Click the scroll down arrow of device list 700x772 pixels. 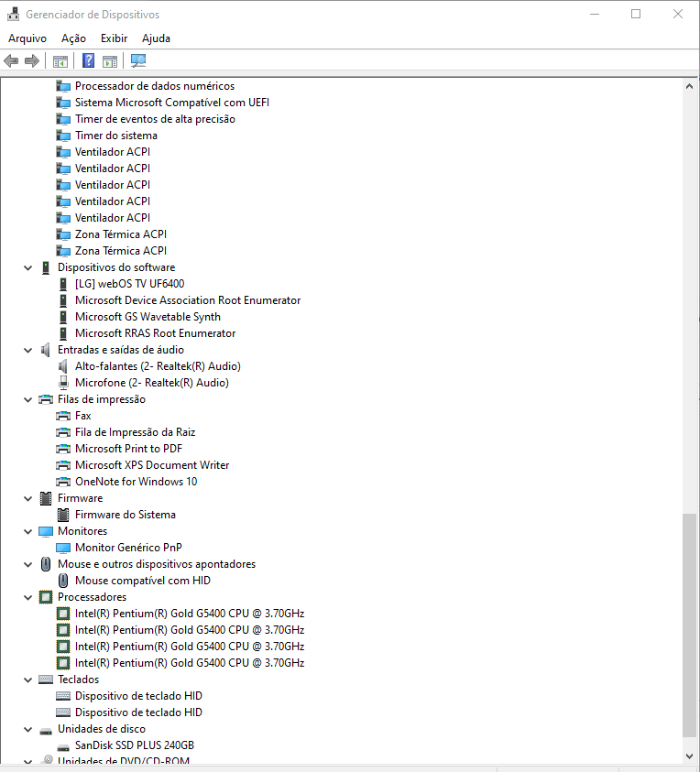(x=689, y=756)
